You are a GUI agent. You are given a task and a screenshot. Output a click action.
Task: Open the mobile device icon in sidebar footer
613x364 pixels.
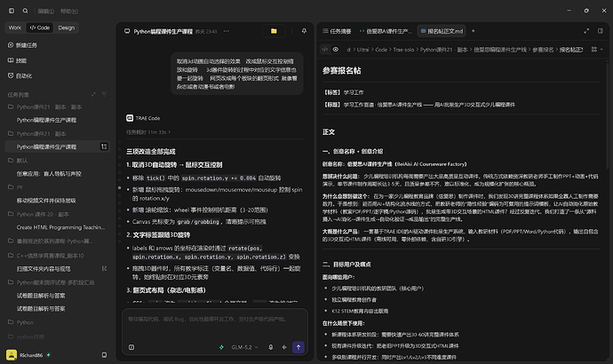pyautogui.click(x=104, y=355)
